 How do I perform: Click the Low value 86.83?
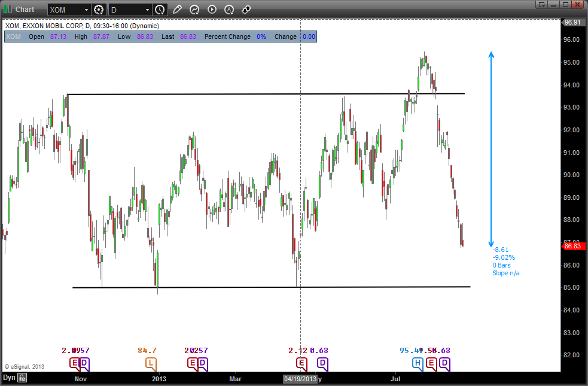(145, 37)
